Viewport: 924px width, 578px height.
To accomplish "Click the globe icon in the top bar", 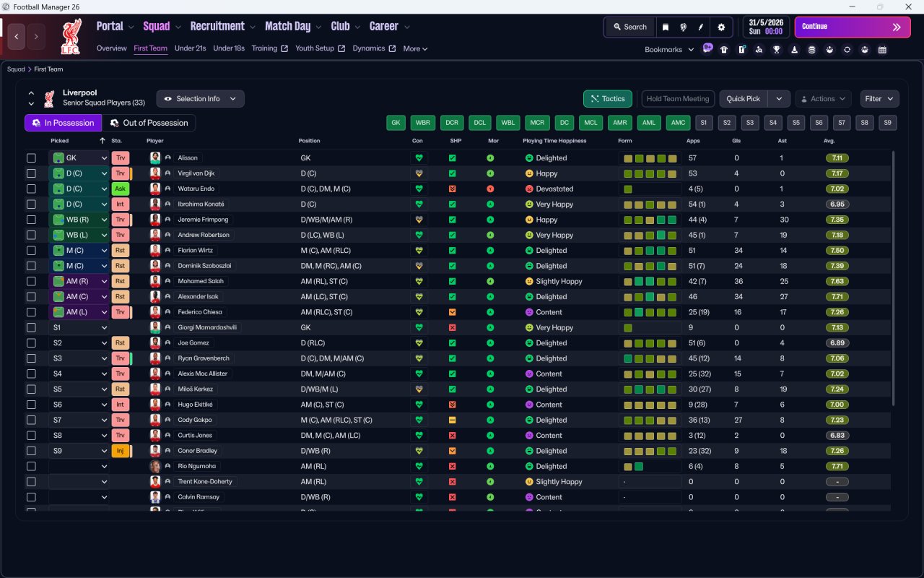I will [683, 27].
